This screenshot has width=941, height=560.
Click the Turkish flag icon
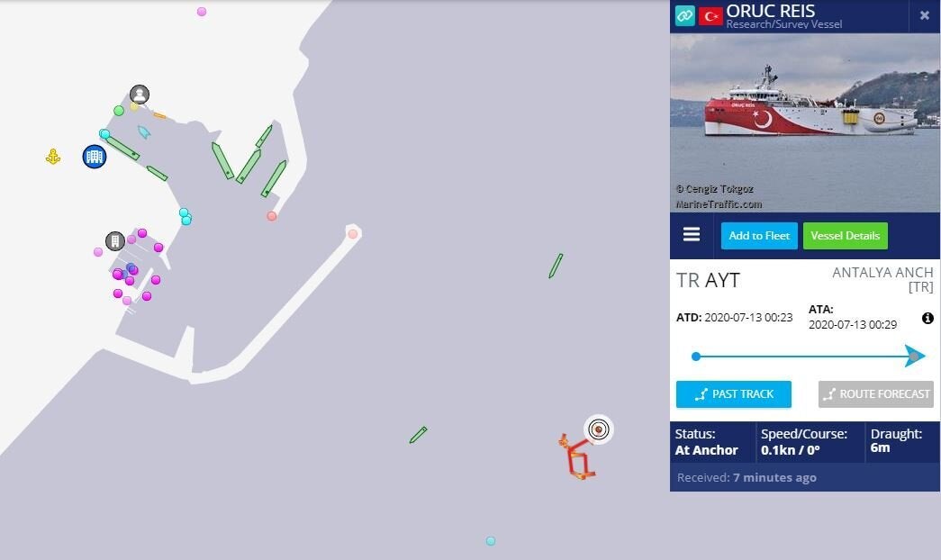coord(710,15)
